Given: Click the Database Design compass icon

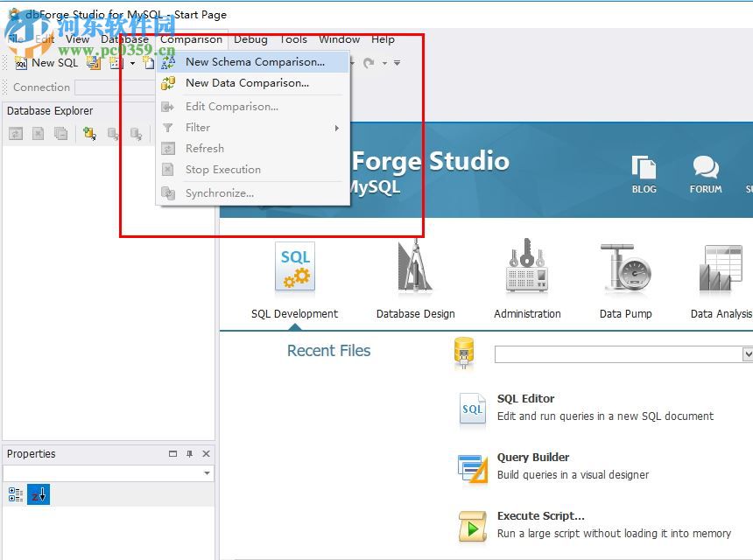Looking at the screenshot, I should [415, 267].
